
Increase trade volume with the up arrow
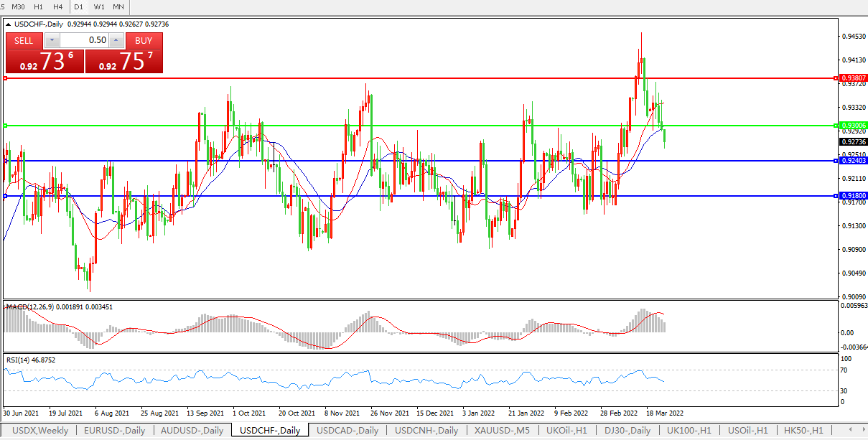pos(116,40)
